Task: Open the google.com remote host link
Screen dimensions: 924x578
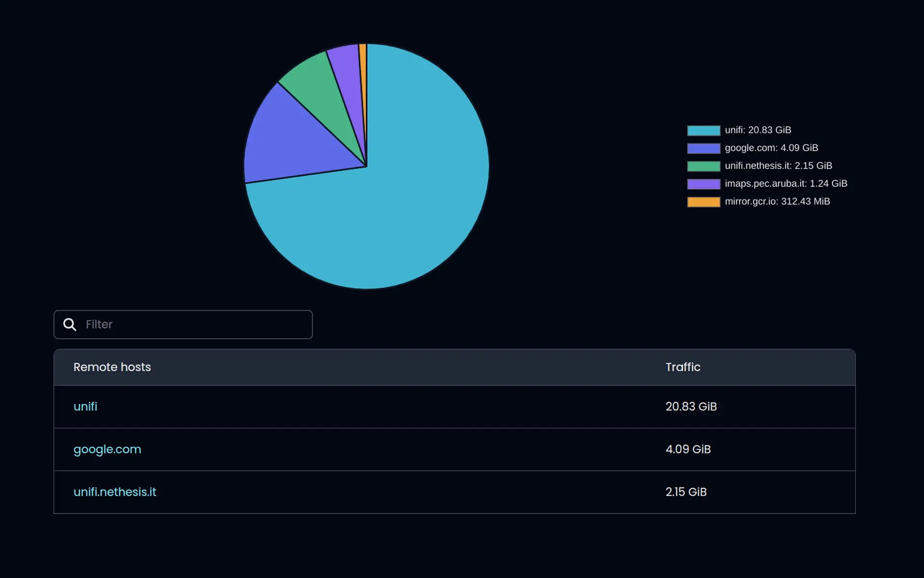Action: click(107, 449)
